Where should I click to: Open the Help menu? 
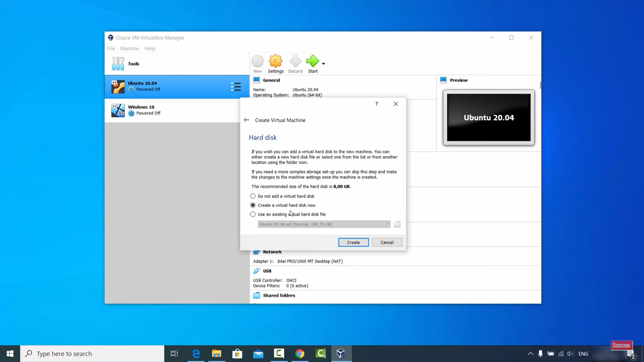point(150,49)
